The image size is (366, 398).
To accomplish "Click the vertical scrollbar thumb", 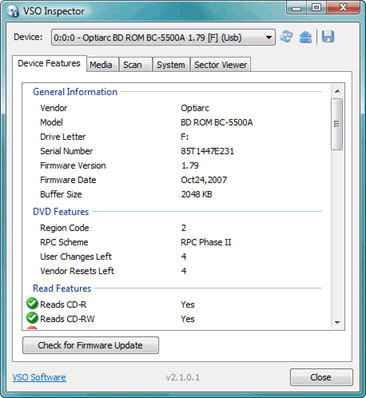I will (x=337, y=124).
